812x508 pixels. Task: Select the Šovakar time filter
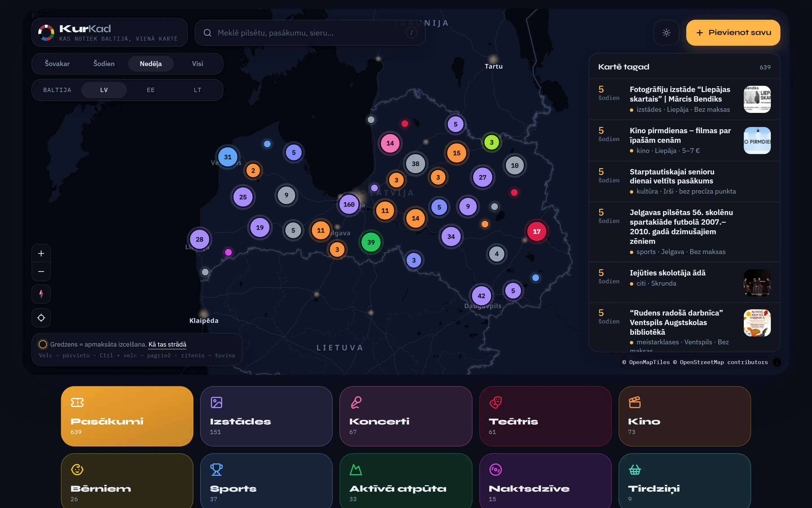58,63
